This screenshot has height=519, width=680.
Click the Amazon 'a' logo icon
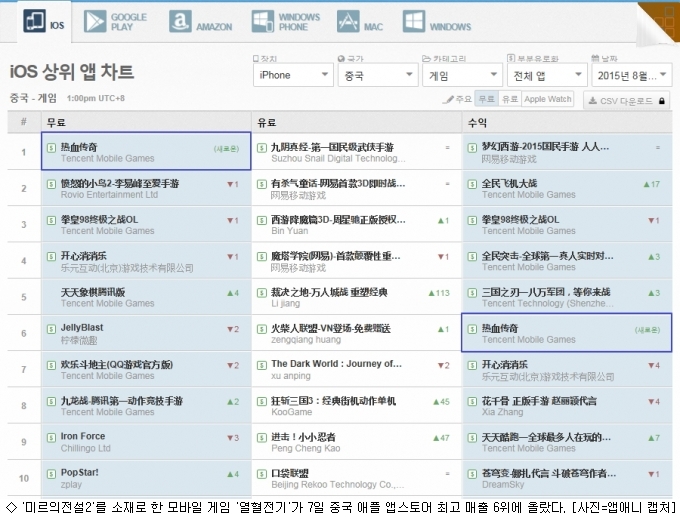coord(180,21)
